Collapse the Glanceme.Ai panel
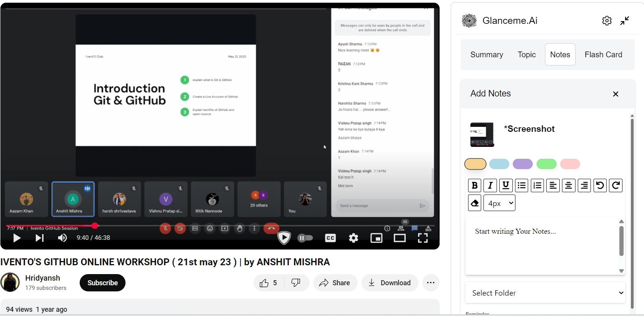The image size is (644, 316). (x=625, y=21)
